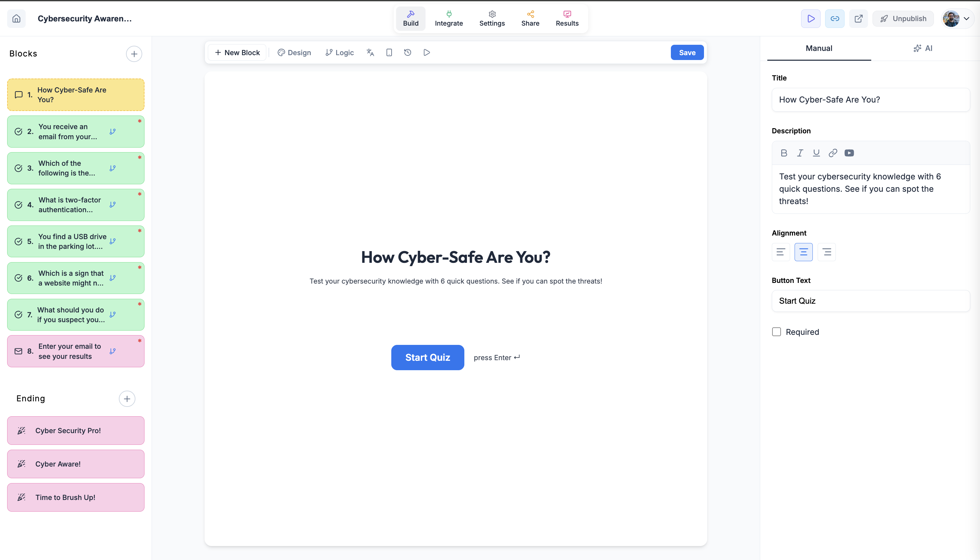Click the Button Text input field
Image resolution: width=980 pixels, height=560 pixels.
tap(870, 301)
